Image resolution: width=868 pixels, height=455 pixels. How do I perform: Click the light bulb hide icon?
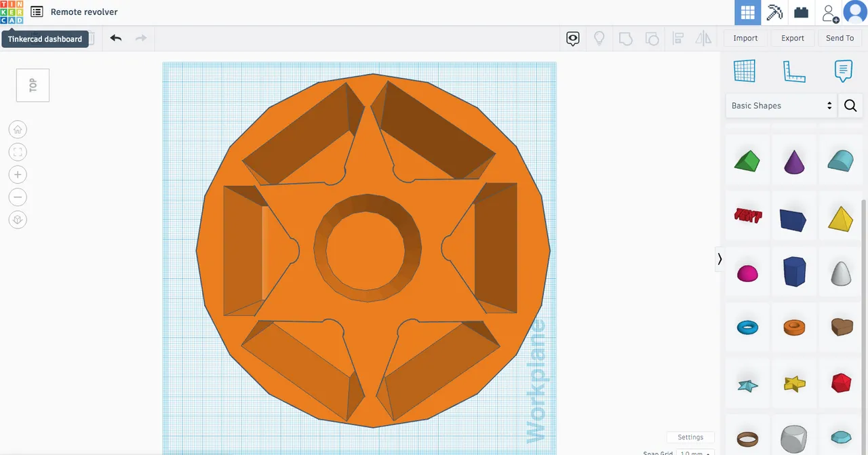click(x=599, y=39)
